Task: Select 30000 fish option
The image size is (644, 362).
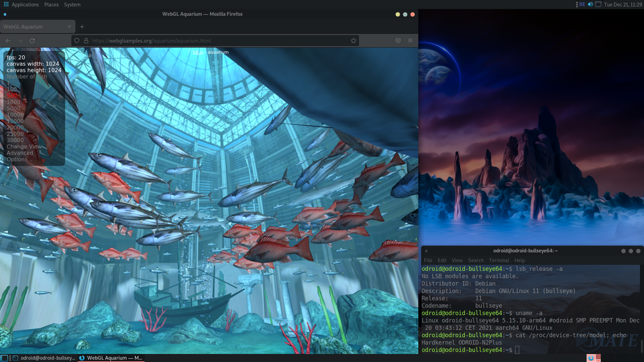Action: pyautogui.click(x=15, y=140)
